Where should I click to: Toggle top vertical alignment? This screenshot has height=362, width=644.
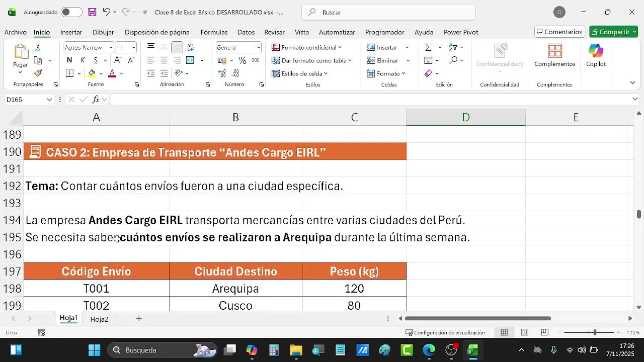pyautogui.click(x=150, y=47)
